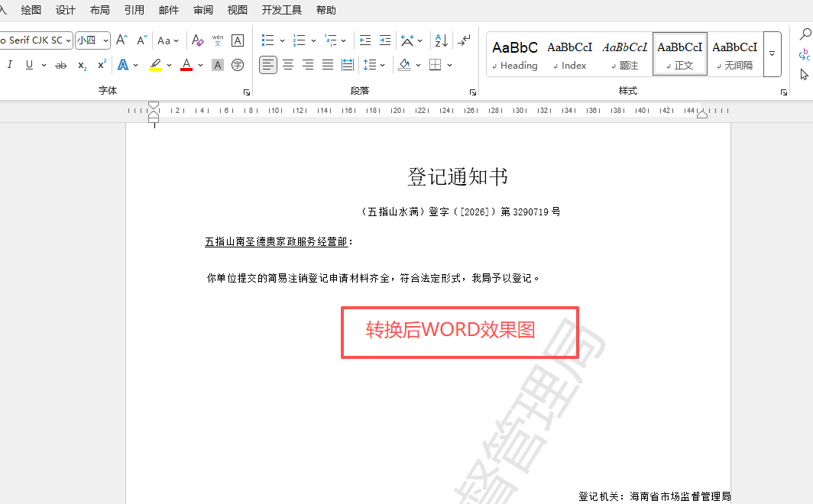
Task: Open font name dropdown
Action: pos(68,40)
